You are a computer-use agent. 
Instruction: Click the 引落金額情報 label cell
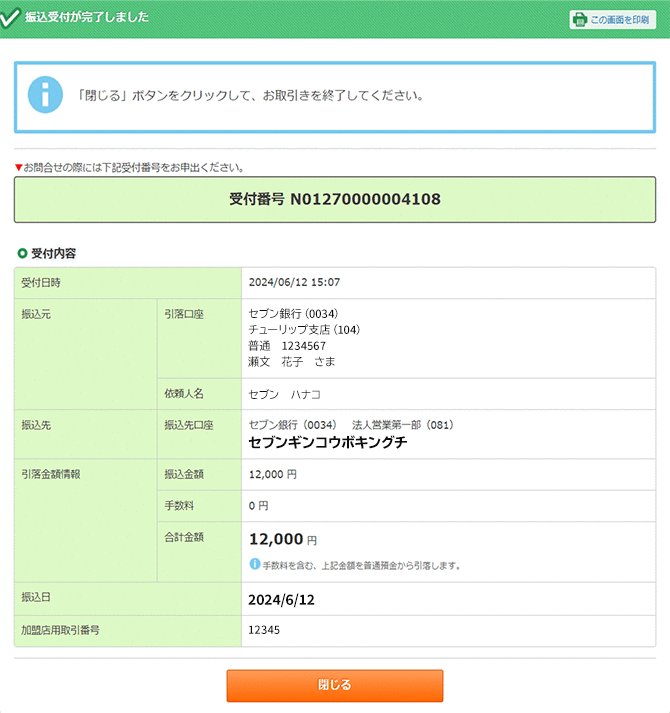tap(86, 521)
